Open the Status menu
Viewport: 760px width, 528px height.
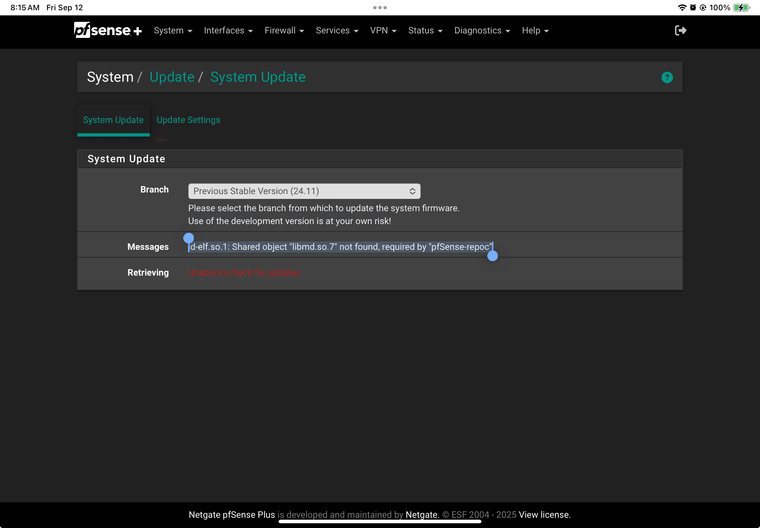pos(425,31)
